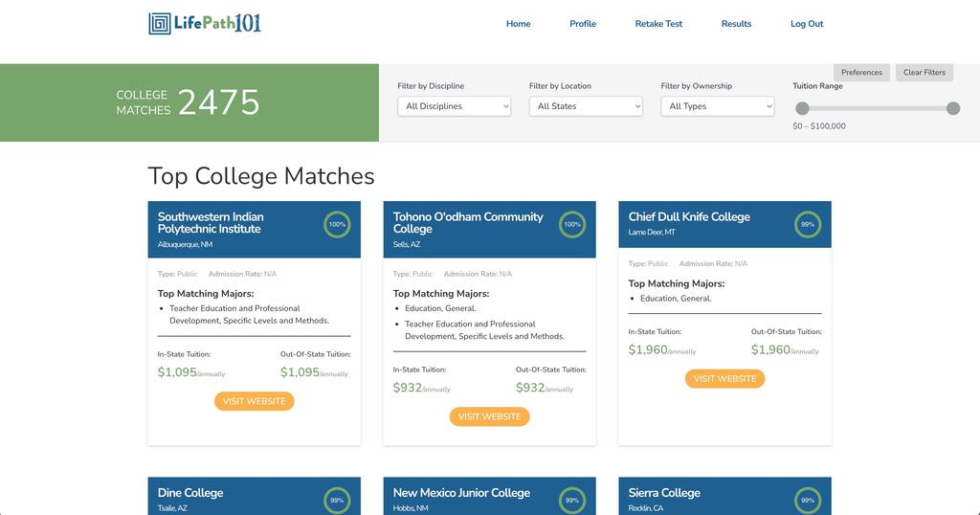Open the All Types ownership dropdown
Screen dimensions: 980x515
pos(718,106)
